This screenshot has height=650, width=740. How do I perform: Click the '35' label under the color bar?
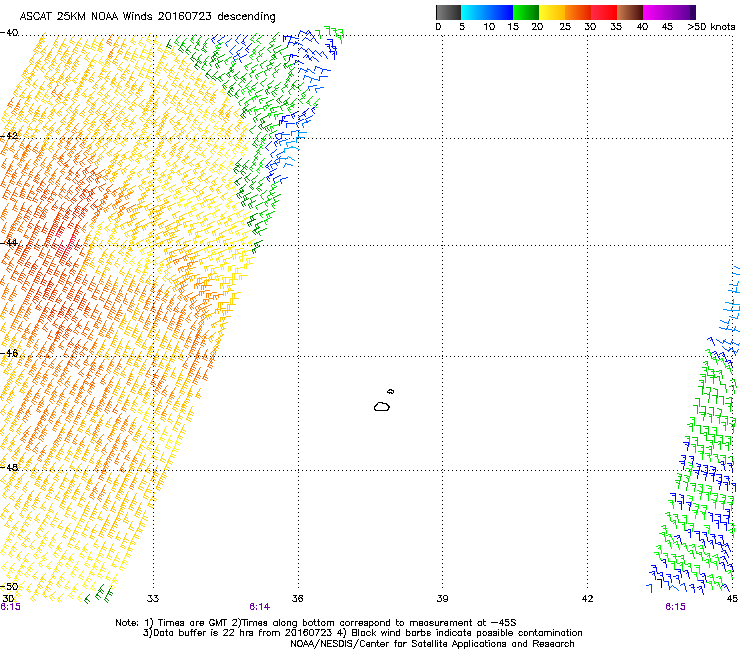616,27
